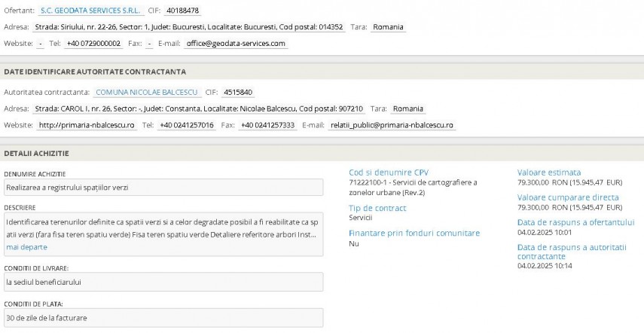Click the supplier phone +40 0729000002
This screenshot has height=333, width=644.
tap(93, 44)
